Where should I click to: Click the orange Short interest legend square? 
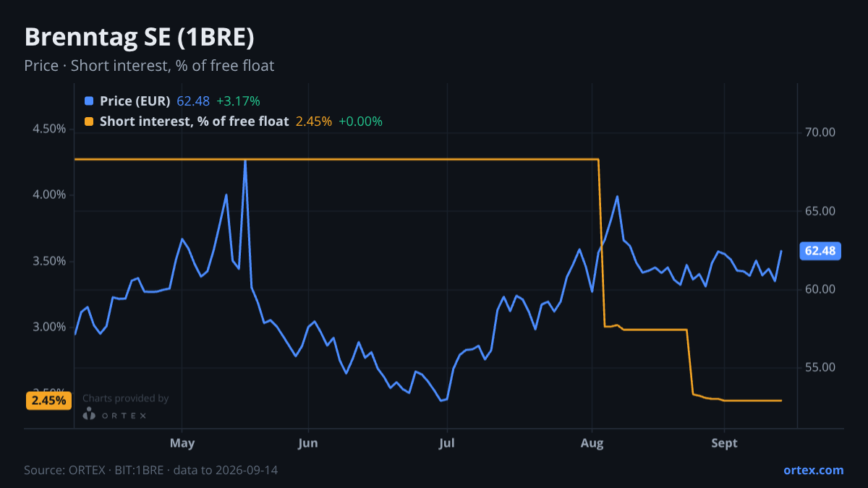[x=89, y=121]
